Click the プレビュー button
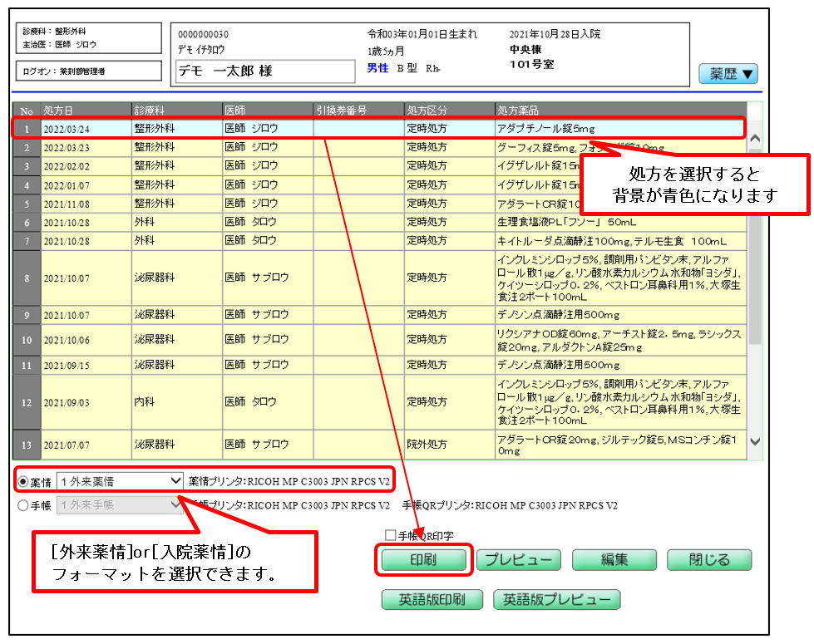Screen dimensions: 814x644 click(x=519, y=560)
